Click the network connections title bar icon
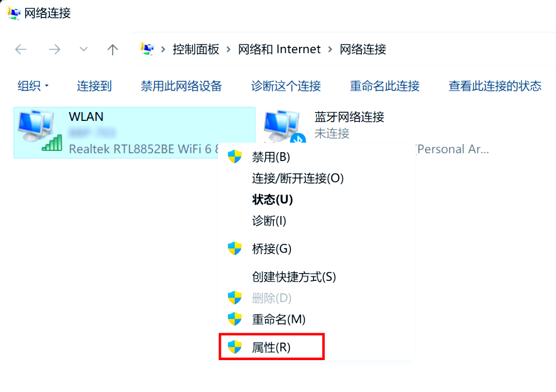The width and height of the screenshot is (556, 392). click(x=13, y=13)
